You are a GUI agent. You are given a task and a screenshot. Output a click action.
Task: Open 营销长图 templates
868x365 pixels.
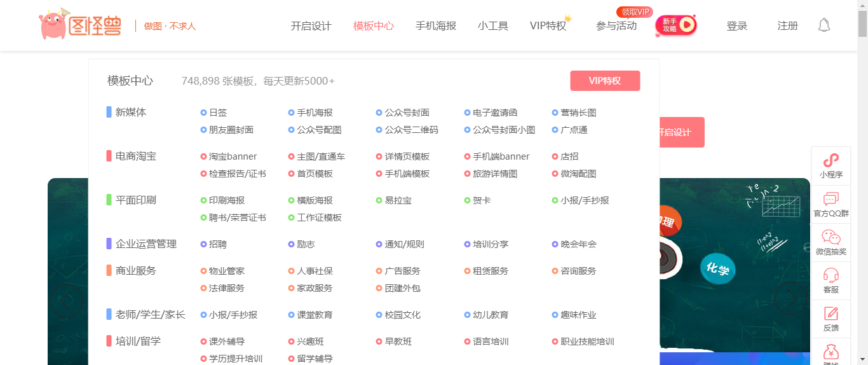pos(578,113)
